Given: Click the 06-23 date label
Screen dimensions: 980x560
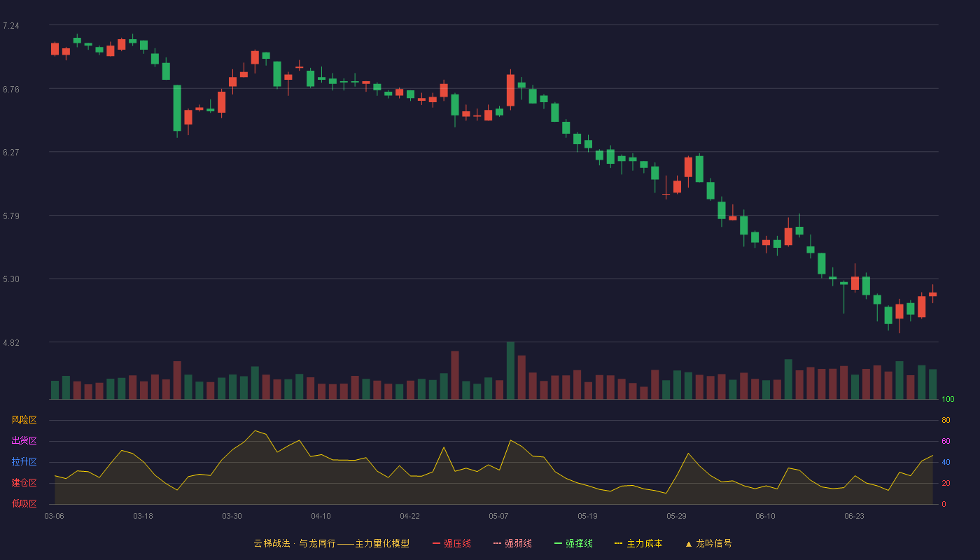Looking at the screenshot, I should [854, 516].
